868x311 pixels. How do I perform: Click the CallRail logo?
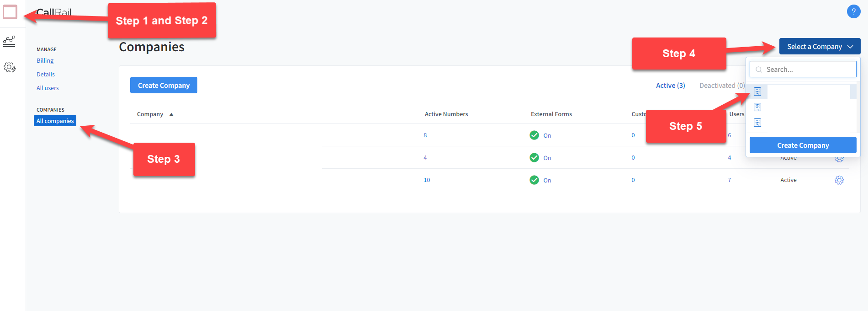pyautogui.click(x=53, y=12)
